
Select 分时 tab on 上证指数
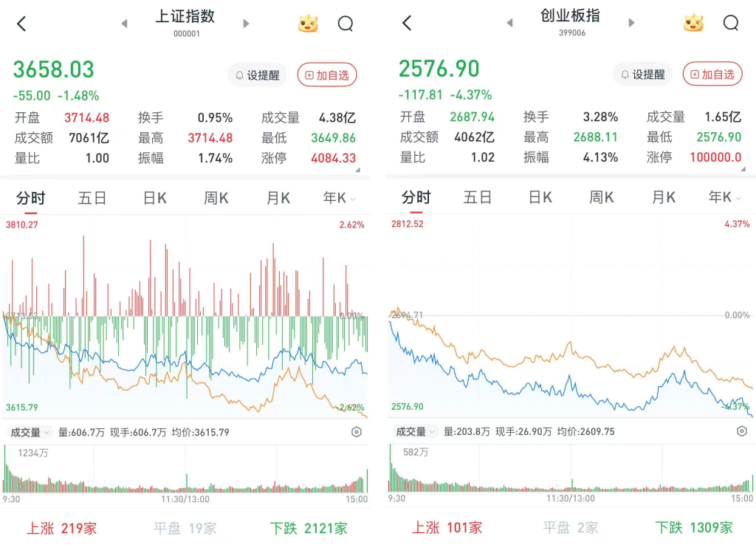(x=30, y=198)
